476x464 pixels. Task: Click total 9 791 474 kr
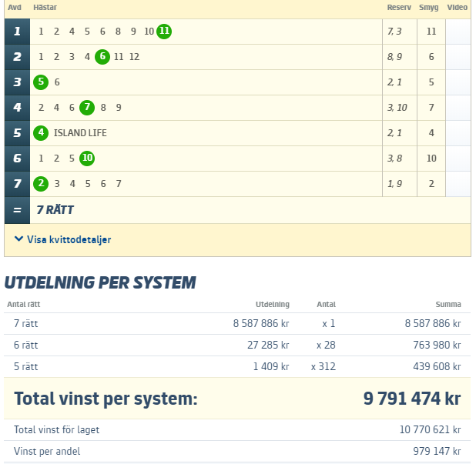point(412,399)
